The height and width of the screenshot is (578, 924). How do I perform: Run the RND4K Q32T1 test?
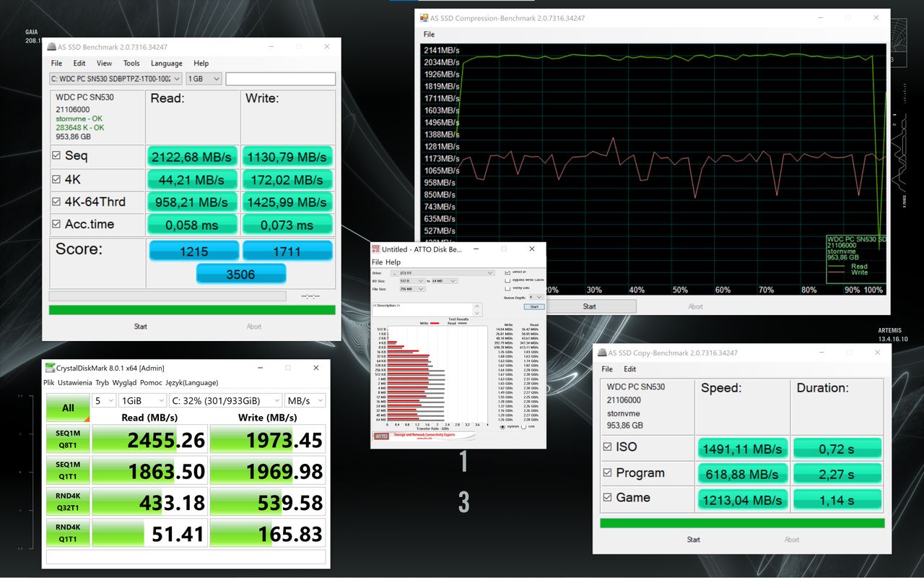68,501
